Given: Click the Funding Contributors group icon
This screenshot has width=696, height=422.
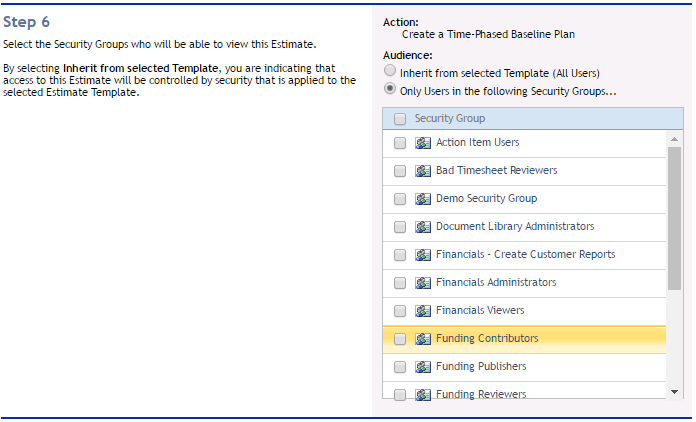Looking at the screenshot, I should (423, 339).
